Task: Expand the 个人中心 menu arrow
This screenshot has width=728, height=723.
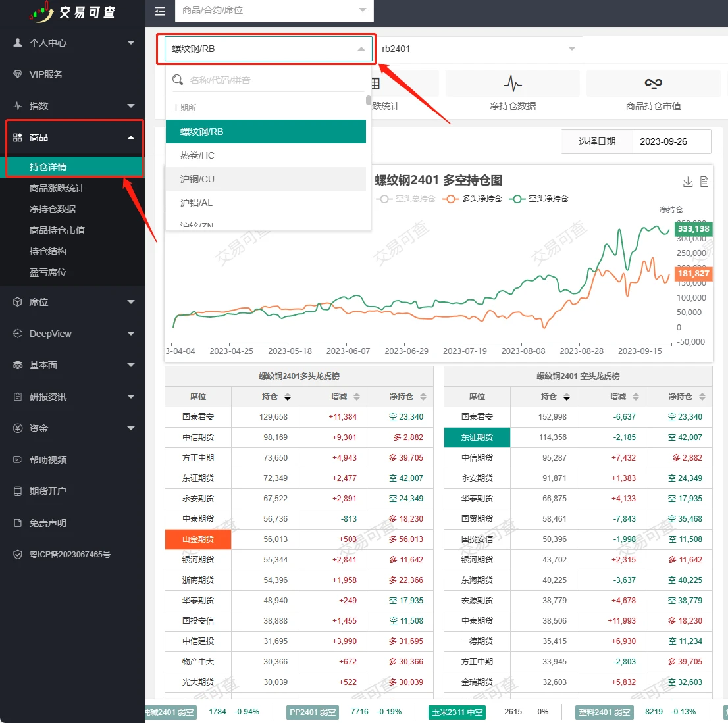Action: click(131, 43)
